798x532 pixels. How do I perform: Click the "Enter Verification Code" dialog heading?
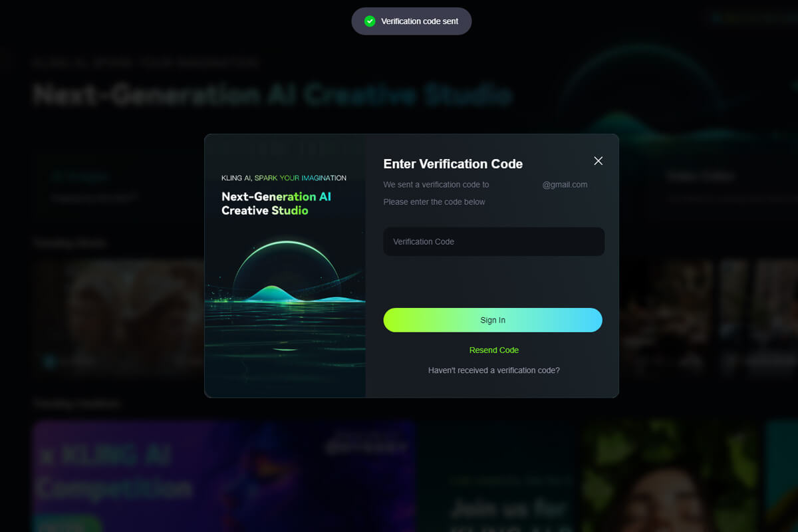click(453, 164)
